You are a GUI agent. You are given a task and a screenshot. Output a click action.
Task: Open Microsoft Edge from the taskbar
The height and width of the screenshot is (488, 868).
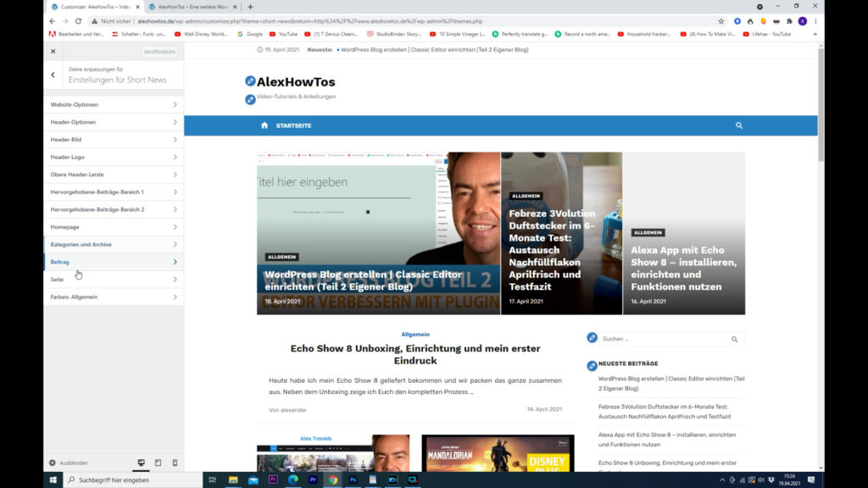point(292,480)
